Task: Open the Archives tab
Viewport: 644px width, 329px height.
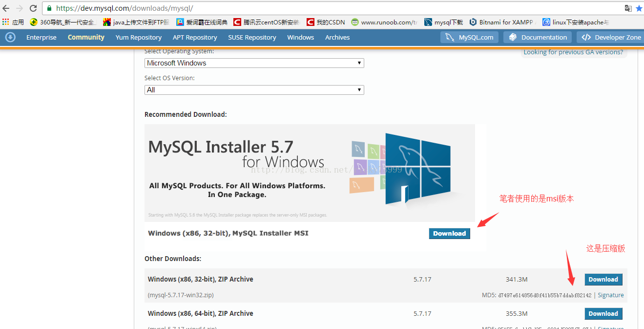Action: (x=337, y=37)
